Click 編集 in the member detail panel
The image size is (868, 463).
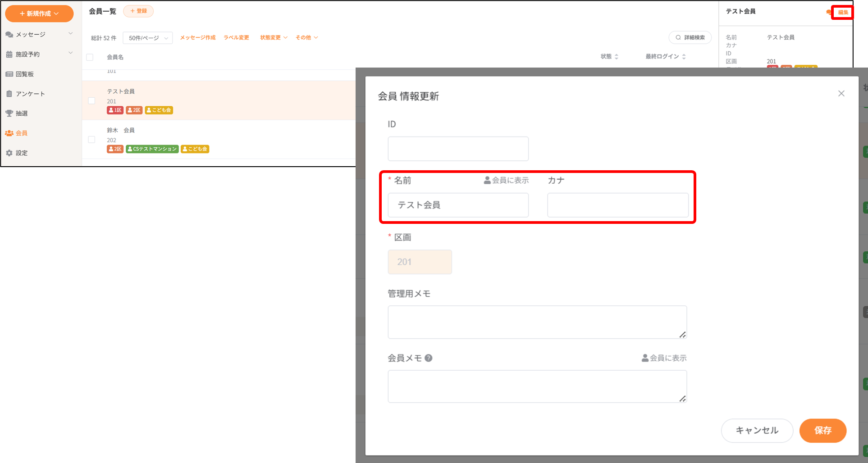coord(843,12)
